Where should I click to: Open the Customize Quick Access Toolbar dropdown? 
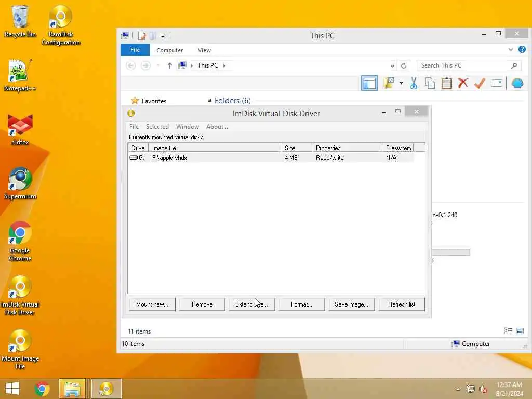[x=163, y=36]
